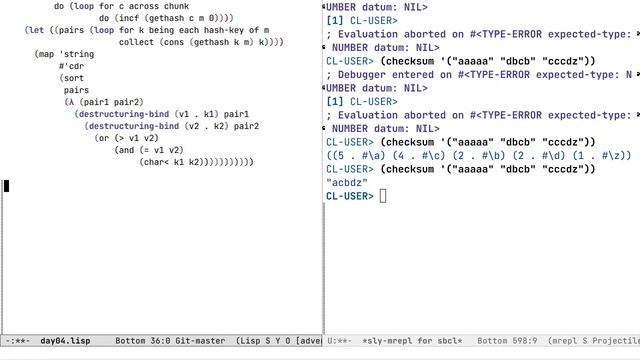Click the "(char< k1 k2)" expression
Screen dimensions: 640x360
(171, 162)
